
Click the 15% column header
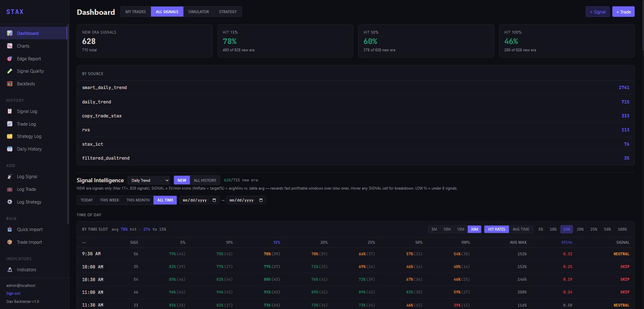[276, 243]
